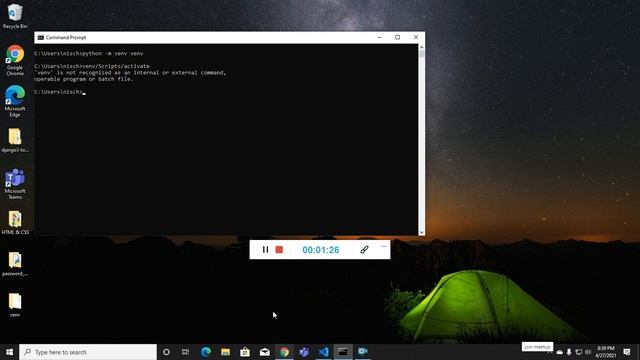Image resolution: width=640 pixels, height=360 pixels.
Task: Minimize the Command Prompt window
Action: point(380,37)
